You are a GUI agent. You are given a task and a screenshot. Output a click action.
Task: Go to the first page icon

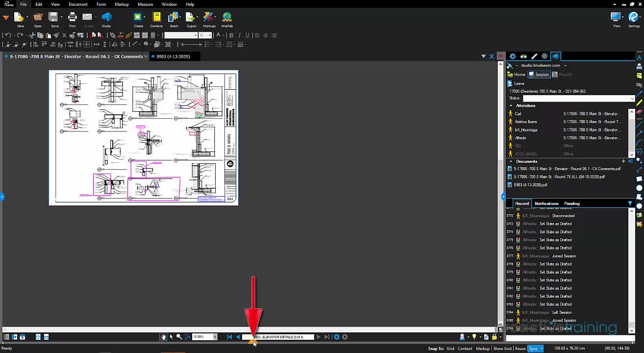[229, 337]
